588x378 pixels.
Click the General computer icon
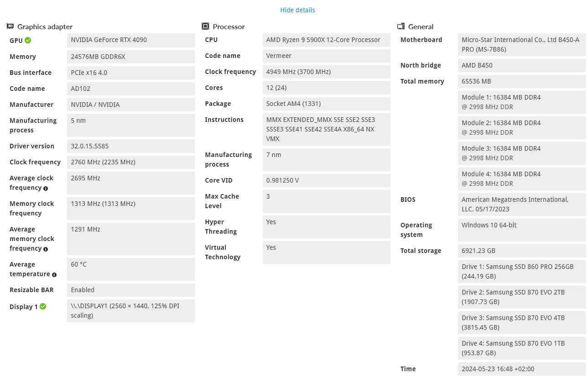(x=401, y=26)
